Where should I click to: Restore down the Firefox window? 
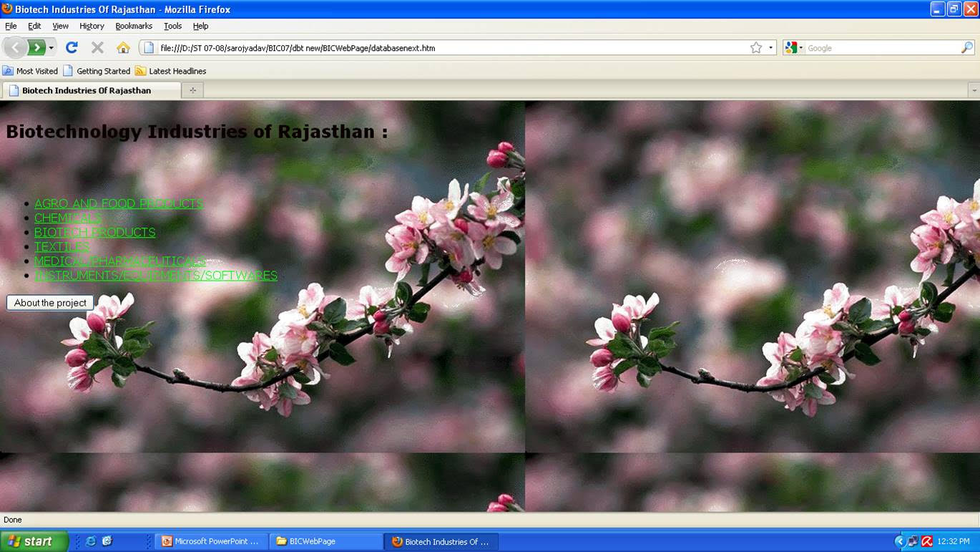[954, 9]
